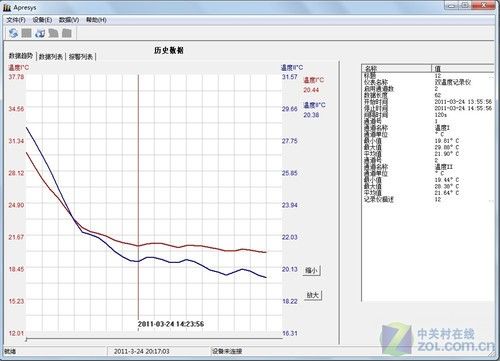This screenshot has width=500, height=361.
Task: Open the 设备(E) menu
Action: [x=42, y=20]
